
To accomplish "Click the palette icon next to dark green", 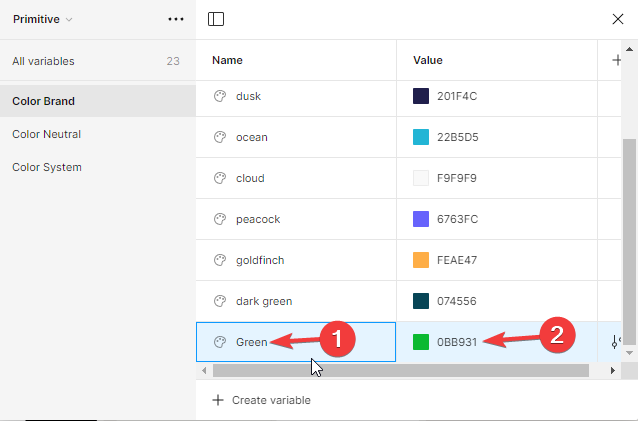I will [x=220, y=301].
